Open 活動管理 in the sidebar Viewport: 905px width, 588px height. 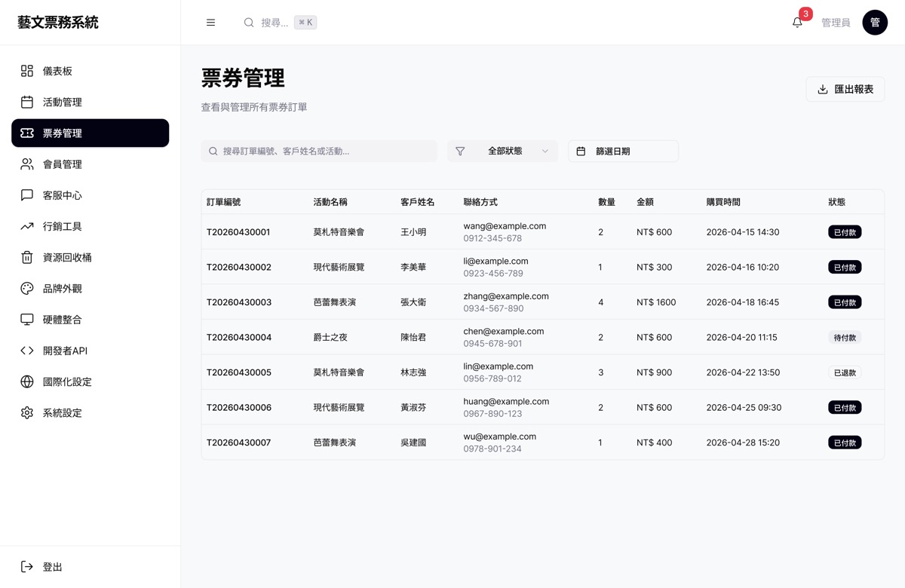pos(90,102)
